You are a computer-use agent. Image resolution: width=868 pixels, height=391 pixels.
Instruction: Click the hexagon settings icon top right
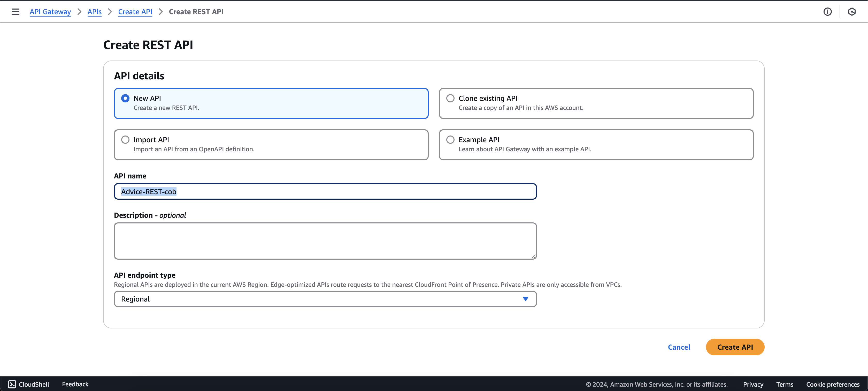coord(851,12)
